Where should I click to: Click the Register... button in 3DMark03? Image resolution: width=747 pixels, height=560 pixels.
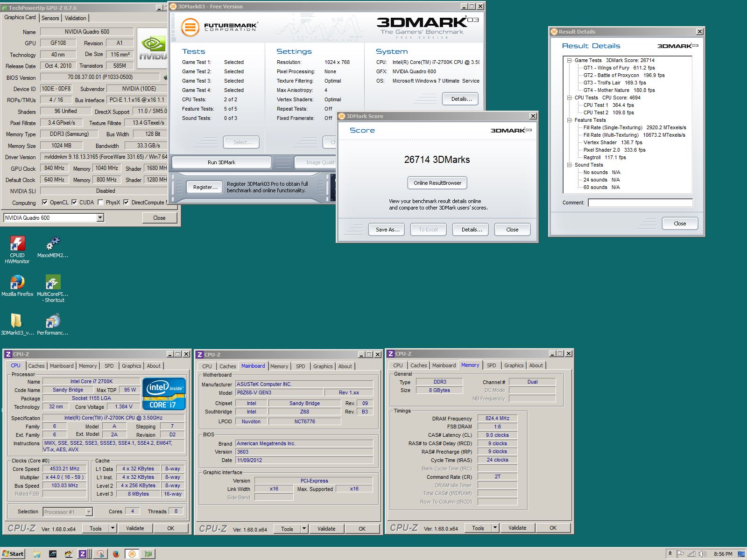click(205, 187)
